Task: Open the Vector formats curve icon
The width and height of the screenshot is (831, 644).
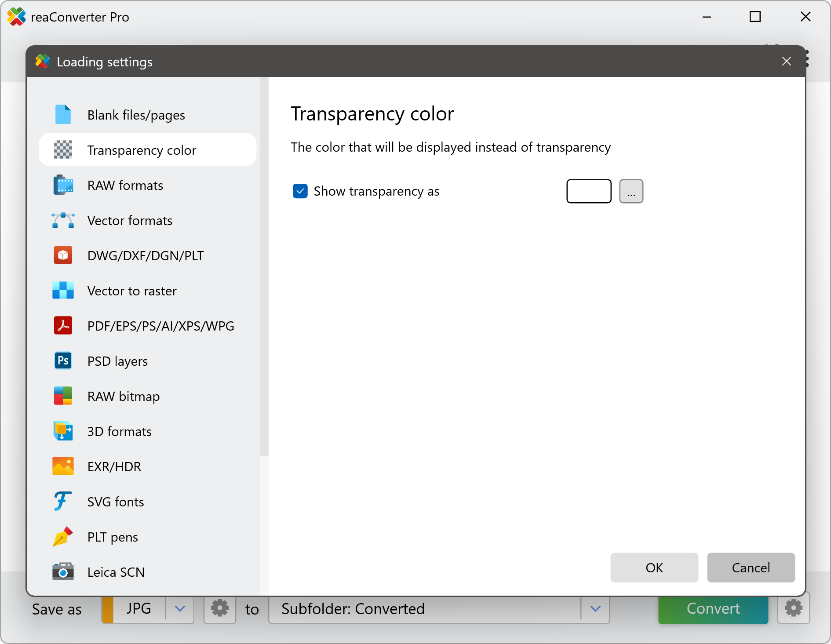Action: (x=63, y=220)
